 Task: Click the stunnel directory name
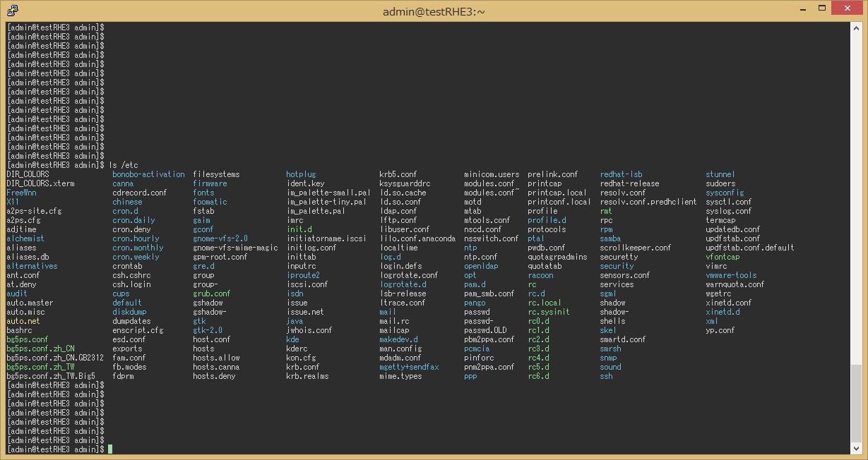pyautogui.click(x=720, y=174)
